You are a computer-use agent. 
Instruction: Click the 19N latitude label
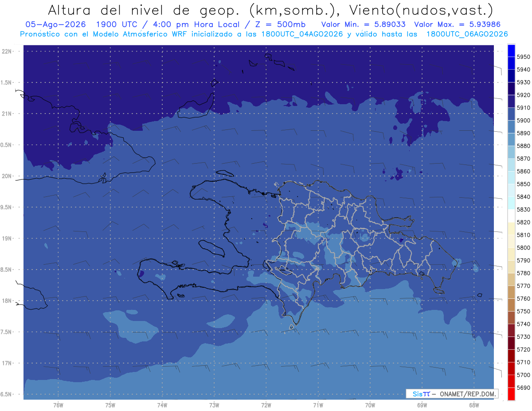(x=7, y=239)
